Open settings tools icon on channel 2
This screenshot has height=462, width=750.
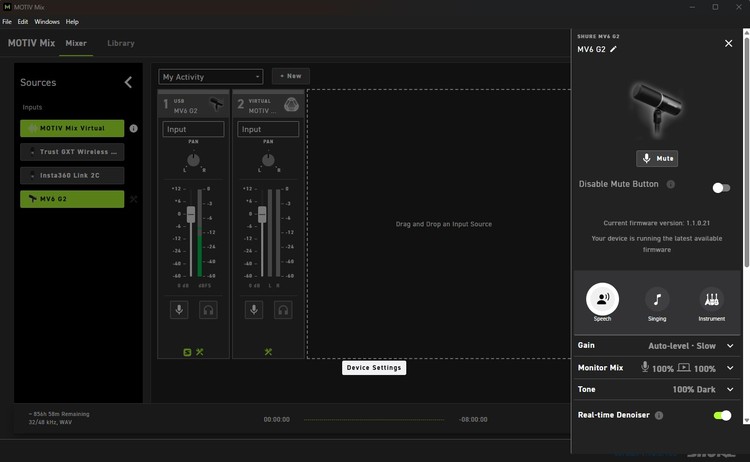click(x=268, y=352)
